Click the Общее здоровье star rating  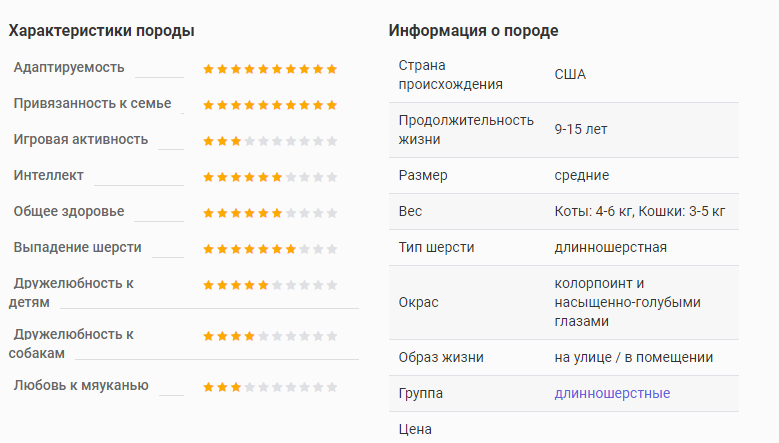[270, 213]
